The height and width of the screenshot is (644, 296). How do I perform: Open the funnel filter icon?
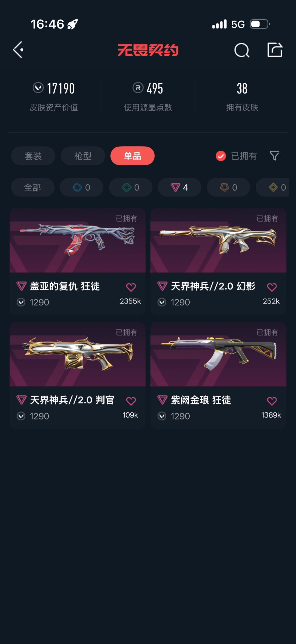274,156
